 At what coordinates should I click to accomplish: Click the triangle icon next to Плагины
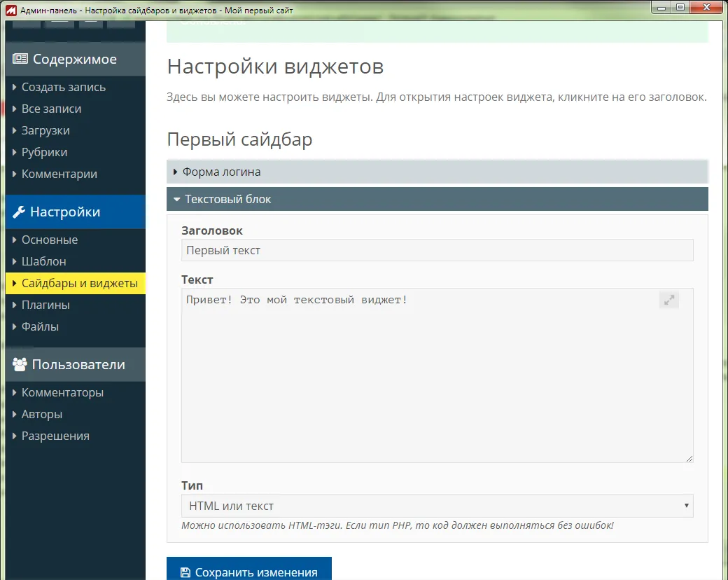pyautogui.click(x=13, y=305)
